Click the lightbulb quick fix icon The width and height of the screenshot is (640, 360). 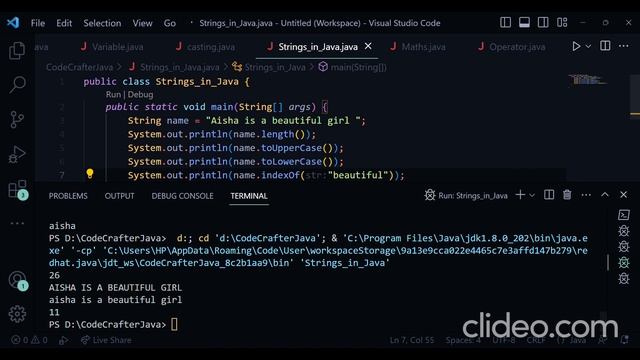click(90, 174)
